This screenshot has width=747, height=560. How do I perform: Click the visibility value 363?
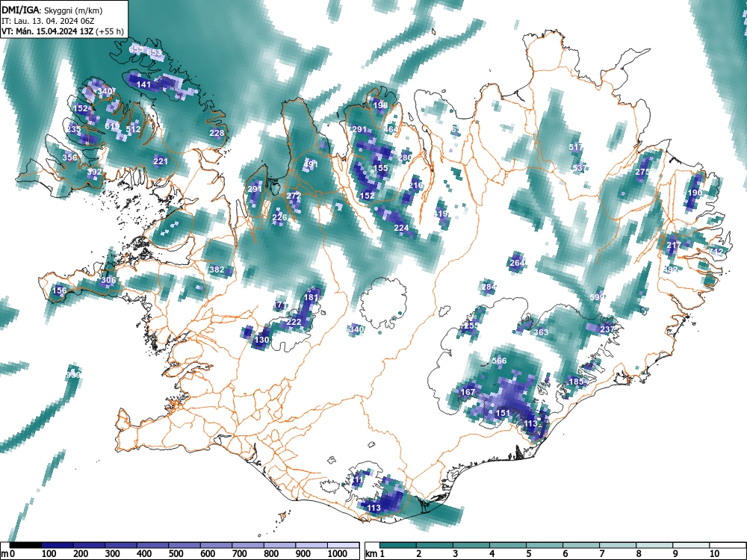[541, 332]
